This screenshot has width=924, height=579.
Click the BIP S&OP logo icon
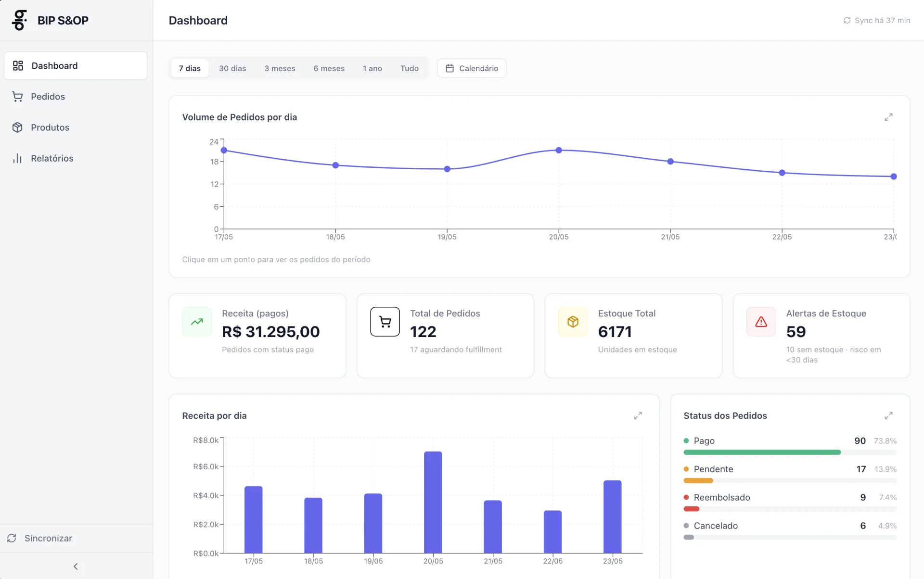coord(20,20)
